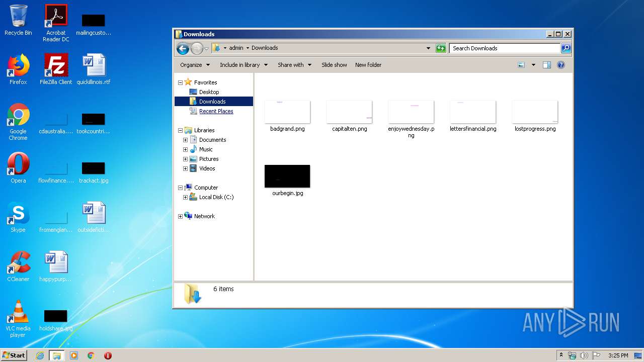Open Include in library menu
The width and height of the screenshot is (644, 362).
(244, 65)
